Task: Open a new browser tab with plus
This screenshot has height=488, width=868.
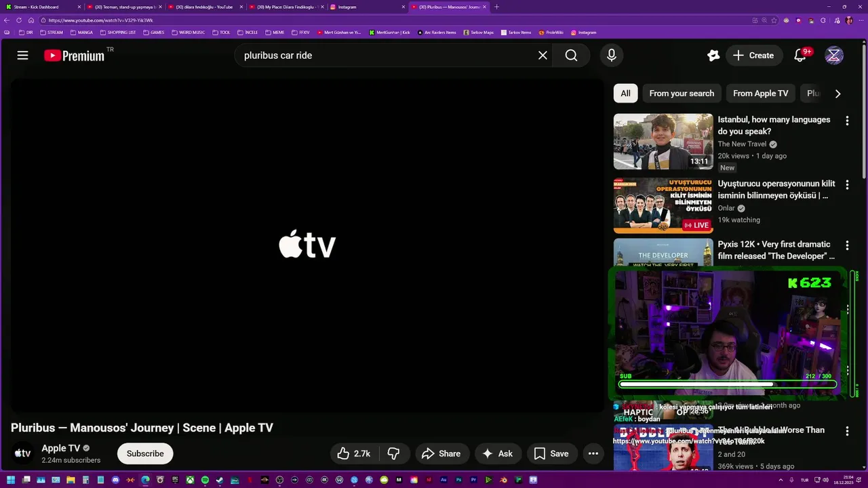Action: [x=496, y=7]
